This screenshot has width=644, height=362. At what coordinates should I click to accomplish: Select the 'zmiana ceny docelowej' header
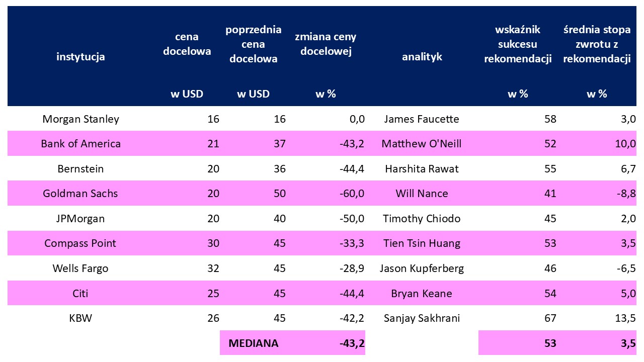325,44
